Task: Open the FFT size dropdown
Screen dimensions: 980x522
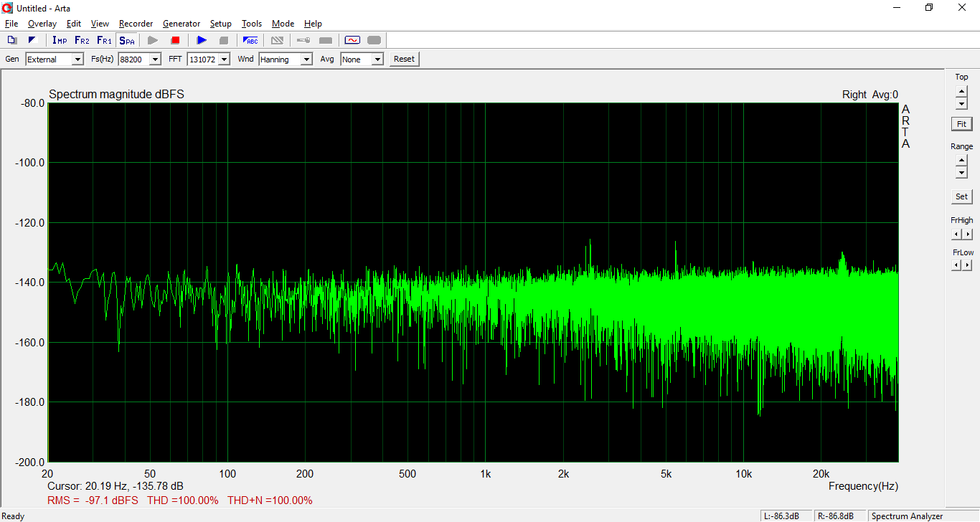Action: pos(224,60)
